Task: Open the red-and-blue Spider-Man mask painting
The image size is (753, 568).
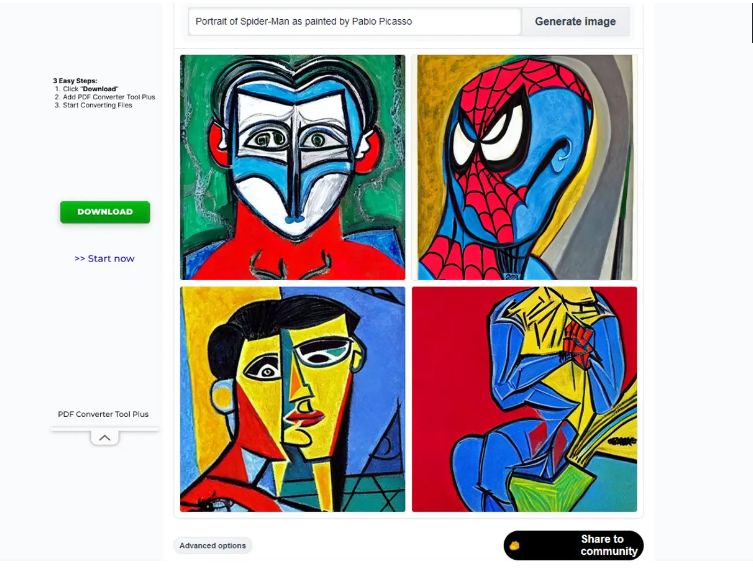Action: coord(524,167)
